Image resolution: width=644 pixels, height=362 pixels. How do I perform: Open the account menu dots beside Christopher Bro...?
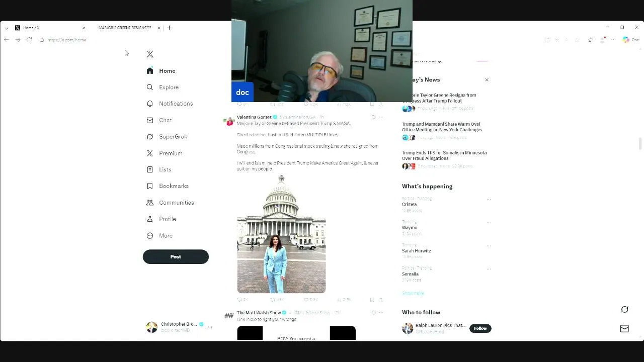(x=210, y=327)
